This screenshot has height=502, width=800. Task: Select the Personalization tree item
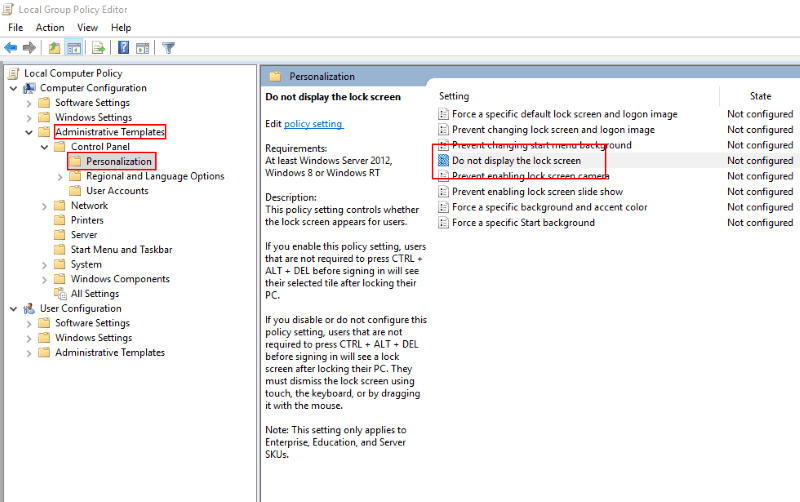[119, 162]
